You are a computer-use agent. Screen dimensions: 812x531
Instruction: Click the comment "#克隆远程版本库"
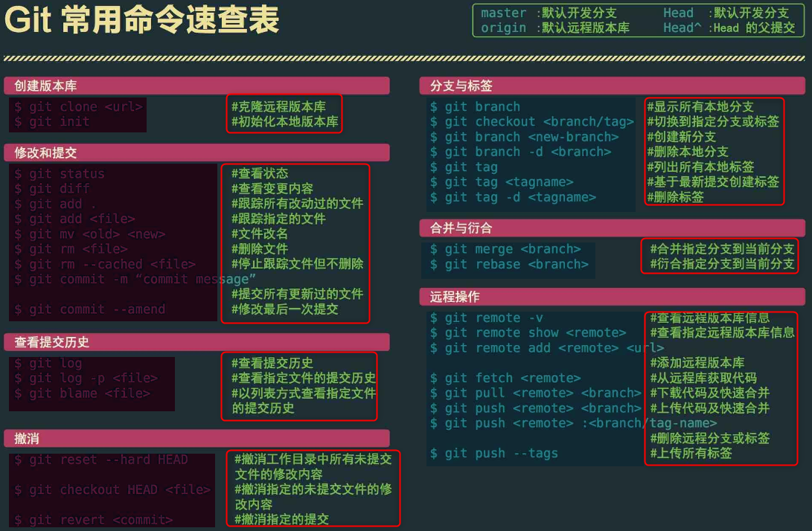(x=278, y=106)
